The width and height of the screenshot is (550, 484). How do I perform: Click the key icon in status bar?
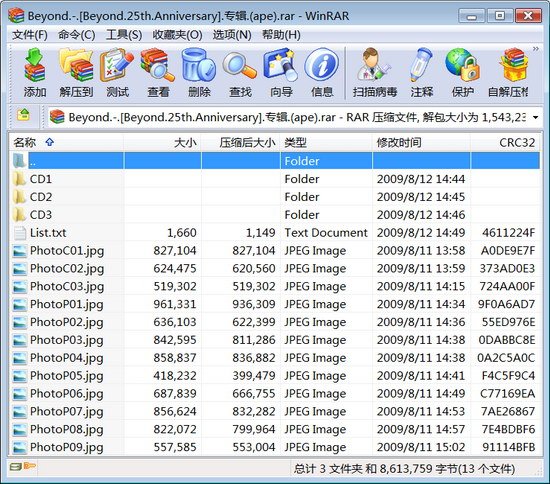(x=30, y=466)
